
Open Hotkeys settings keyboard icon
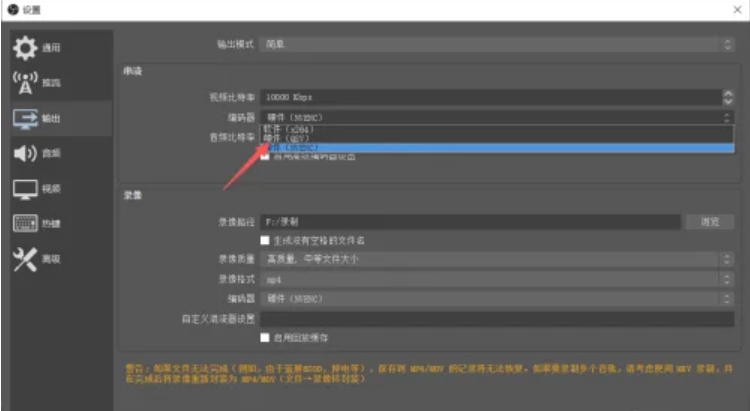pyautogui.click(x=25, y=223)
